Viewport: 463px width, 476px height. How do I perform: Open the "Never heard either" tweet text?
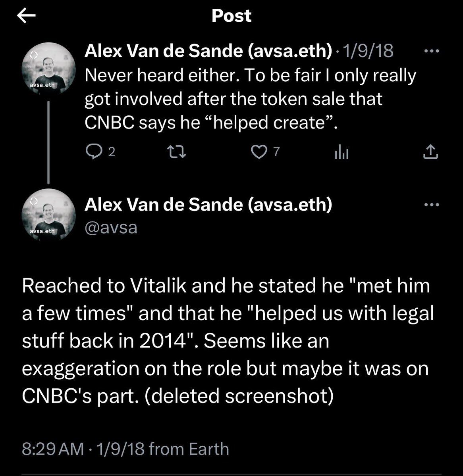(250, 99)
